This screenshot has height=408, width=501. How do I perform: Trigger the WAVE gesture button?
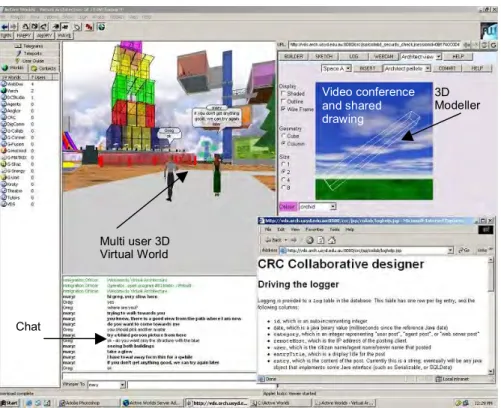64,35
